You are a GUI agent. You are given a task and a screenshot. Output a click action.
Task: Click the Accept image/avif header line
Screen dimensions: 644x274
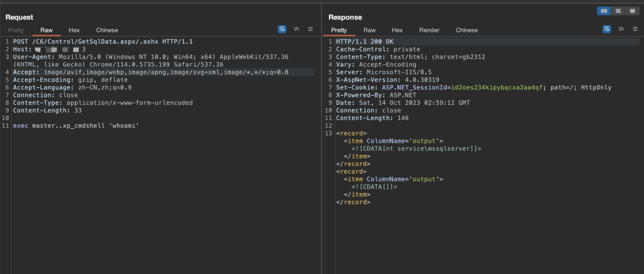point(151,72)
